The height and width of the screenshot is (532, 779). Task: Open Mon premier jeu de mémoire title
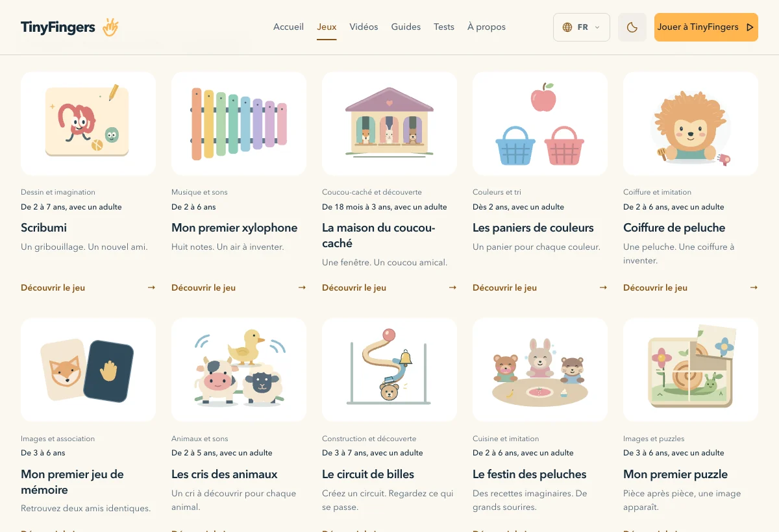[x=72, y=482]
